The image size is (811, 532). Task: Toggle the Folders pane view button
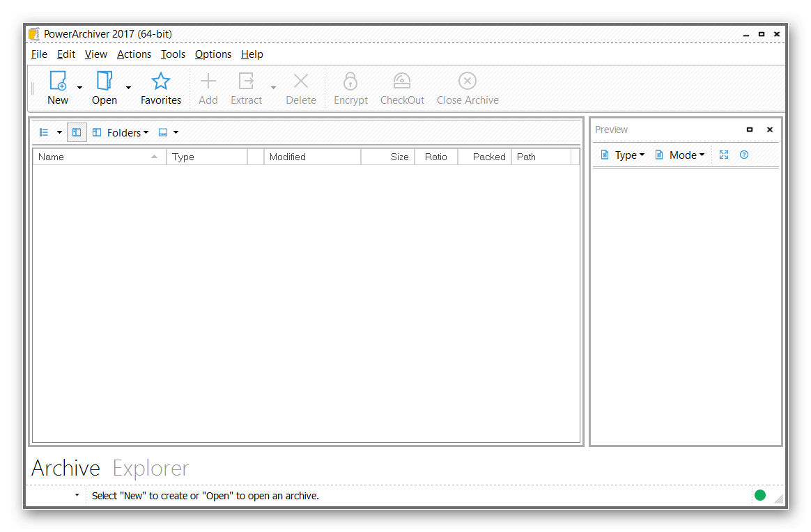point(77,132)
